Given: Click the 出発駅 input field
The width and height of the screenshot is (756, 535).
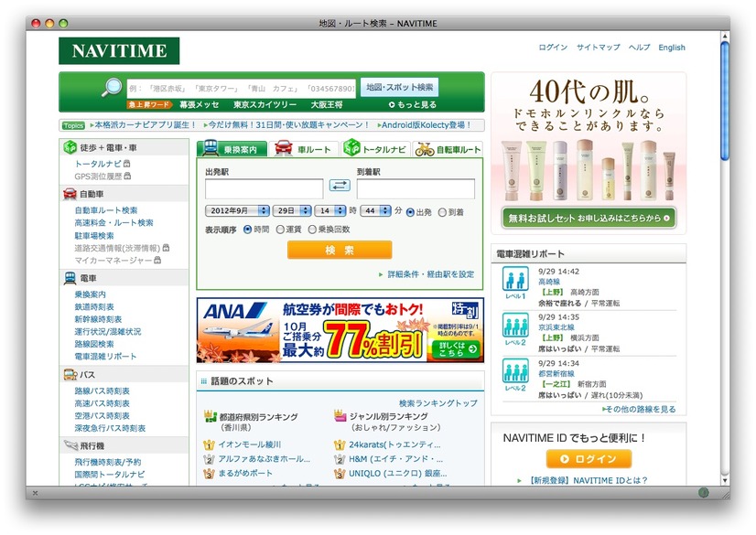Looking at the screenshot, I should pyautogui.click(x=264, y=188).
